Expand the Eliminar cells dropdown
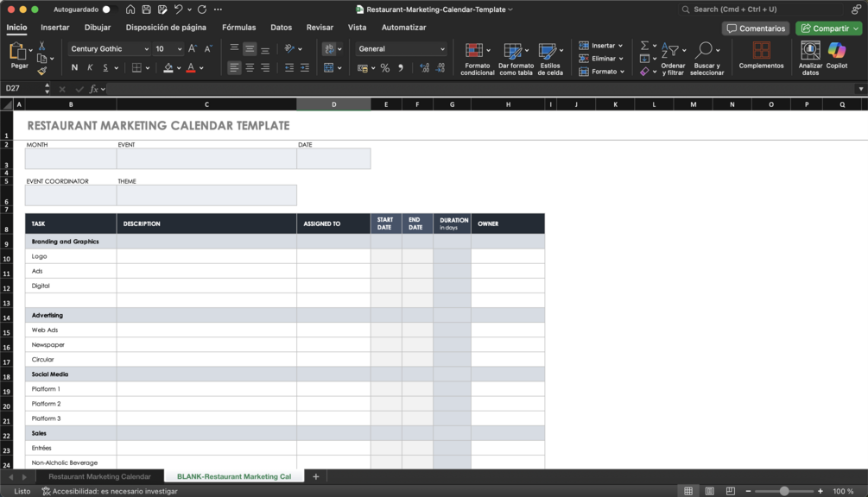 [621, 59]
